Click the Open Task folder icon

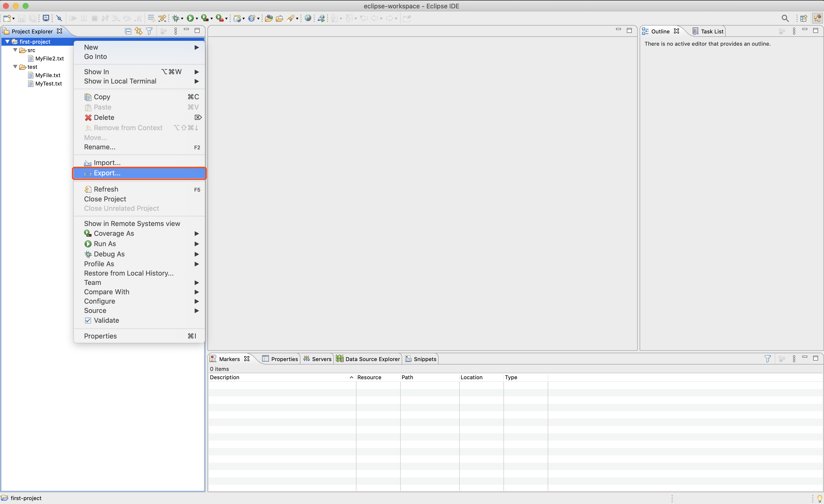pos(280,18)
